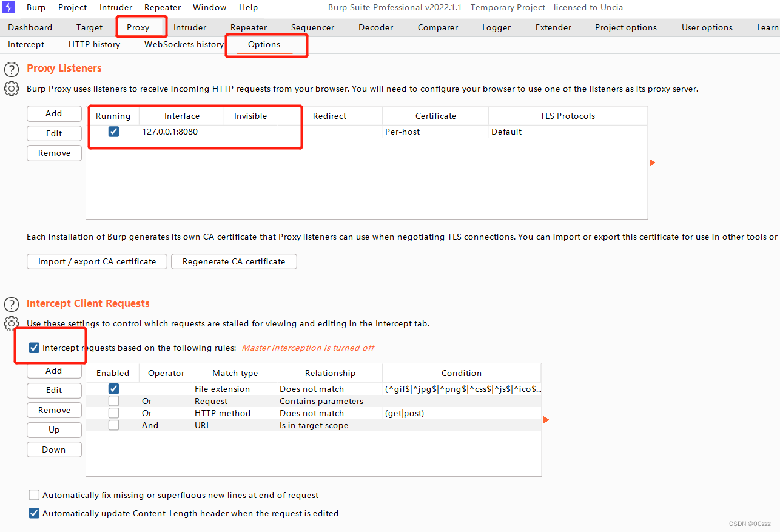The height and width of the screenshot is (532, 780).
Task: Click the orange arrow beside the listeners table
Action: [x=653, y=163]
